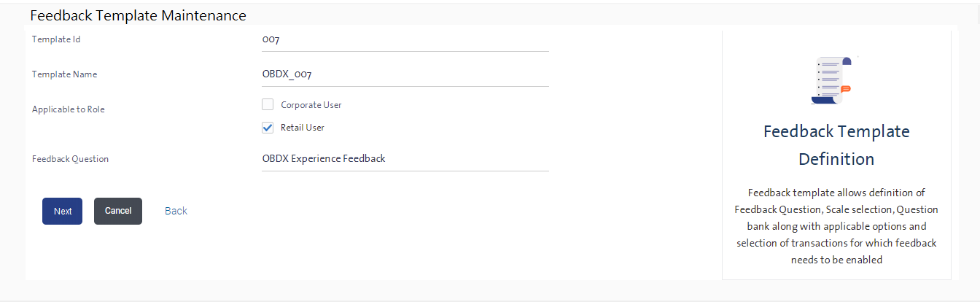The width and height of the screenshot is (980, 302).
Task: Enable the Corporate User checkbox
Action: point(268,104)
